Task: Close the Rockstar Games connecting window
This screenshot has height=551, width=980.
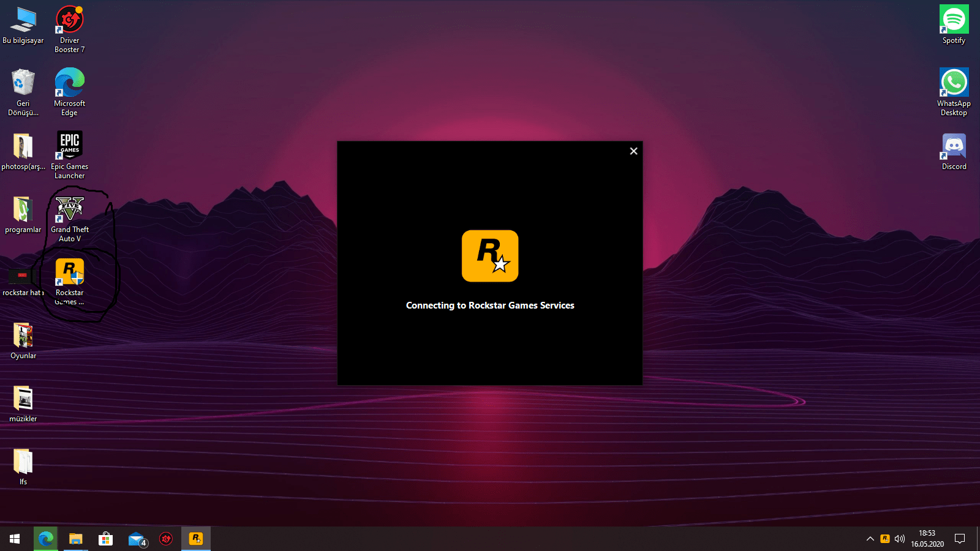Action: coord(634,151)
